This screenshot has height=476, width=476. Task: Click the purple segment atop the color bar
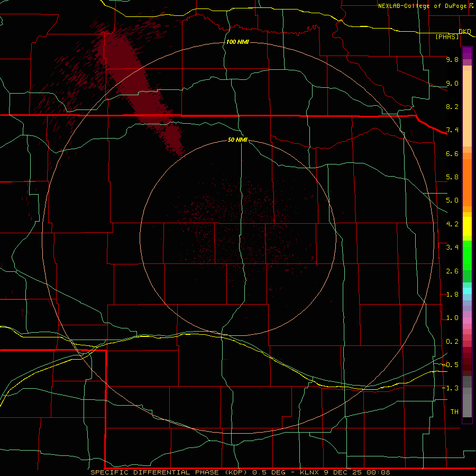(x=467, y=53)
